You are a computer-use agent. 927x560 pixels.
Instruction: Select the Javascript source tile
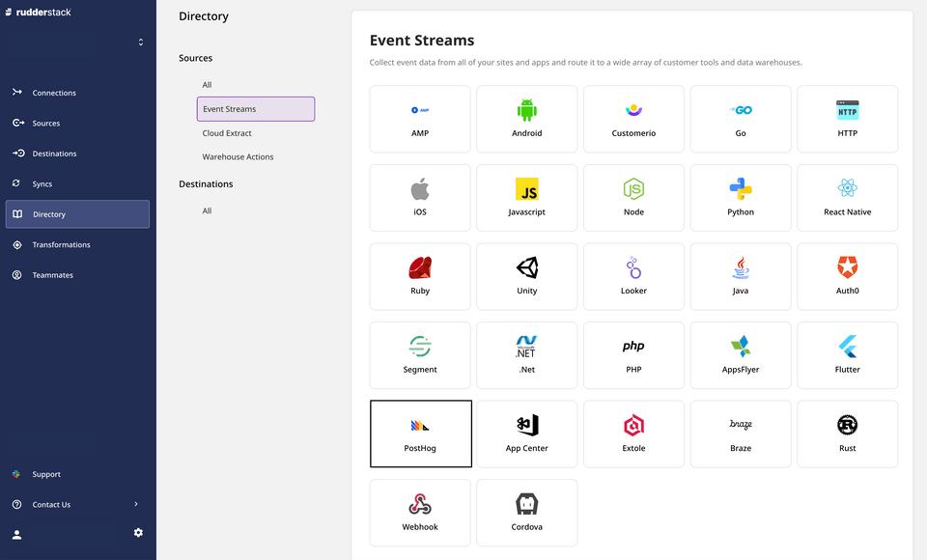pos(527,198)
